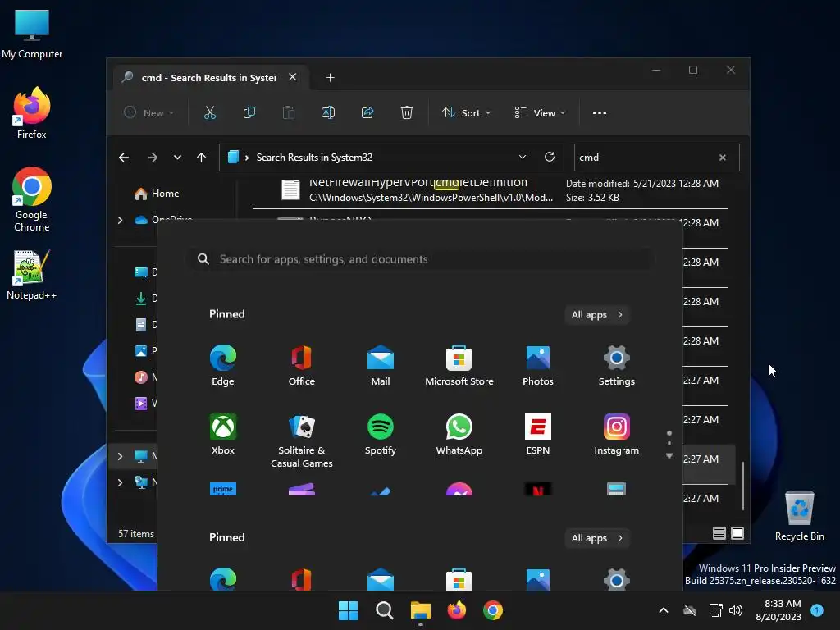The width and height of the screenshot is (840, 630).
Task: Click the Paste icon in Explorer toolbar
Action: point(288,113)
